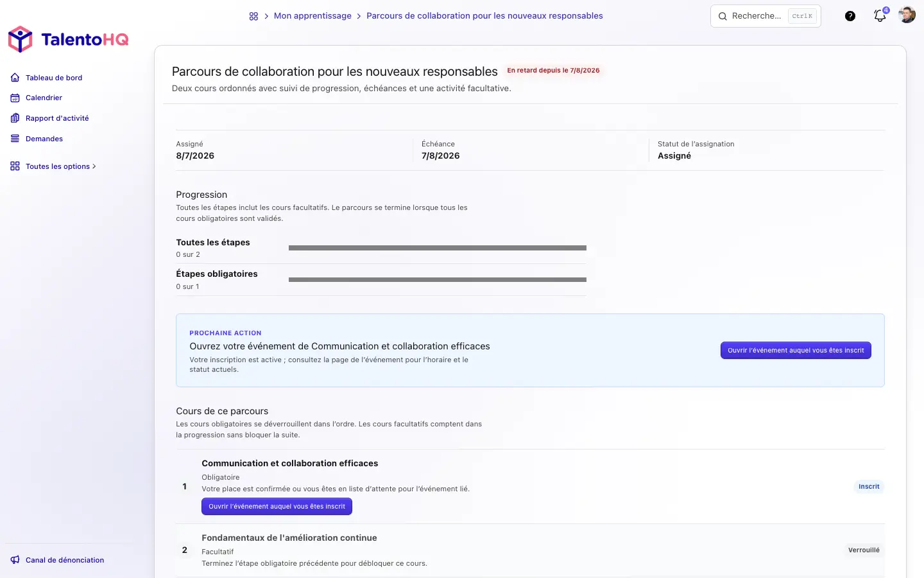Click the 'Obligatoire' label of course 1

coord(221,478)
